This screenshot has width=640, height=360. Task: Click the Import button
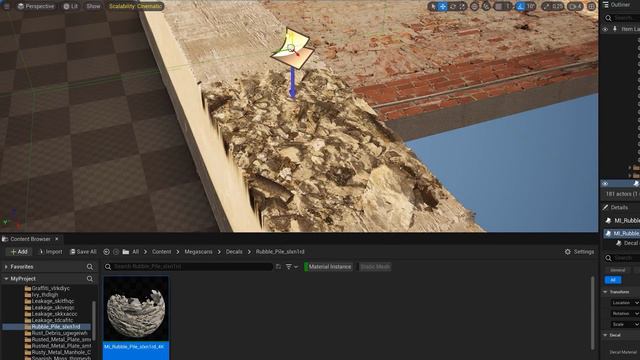click(x=51, y=252)
